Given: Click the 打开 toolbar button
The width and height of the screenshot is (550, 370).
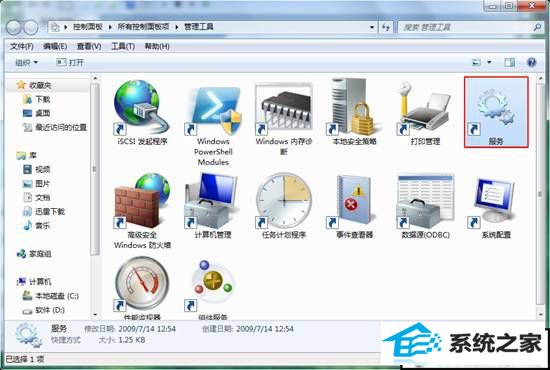Looking at the screenshot, I should [x=71, y=63].
